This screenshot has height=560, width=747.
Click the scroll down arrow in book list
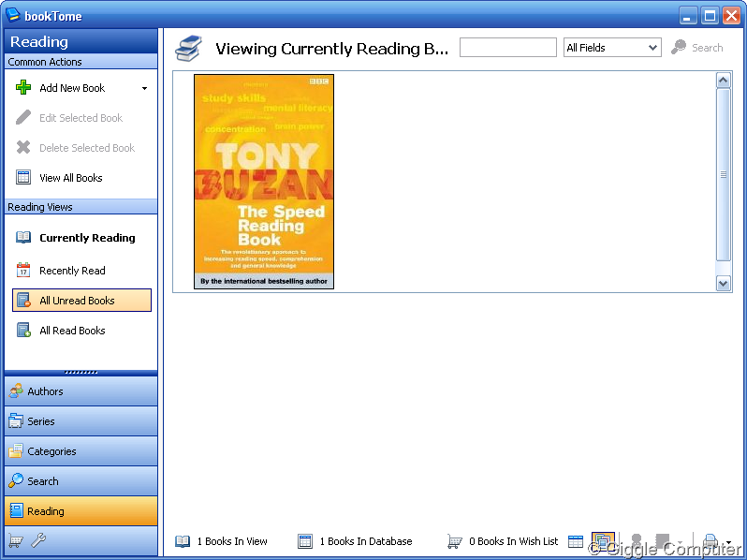click(724, 283)
